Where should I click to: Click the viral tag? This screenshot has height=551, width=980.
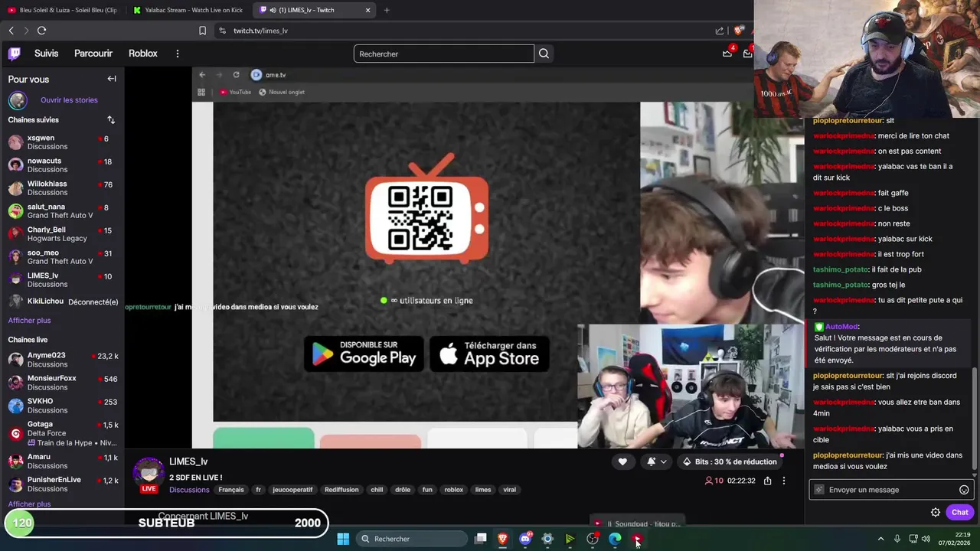(x=509, y=490)
